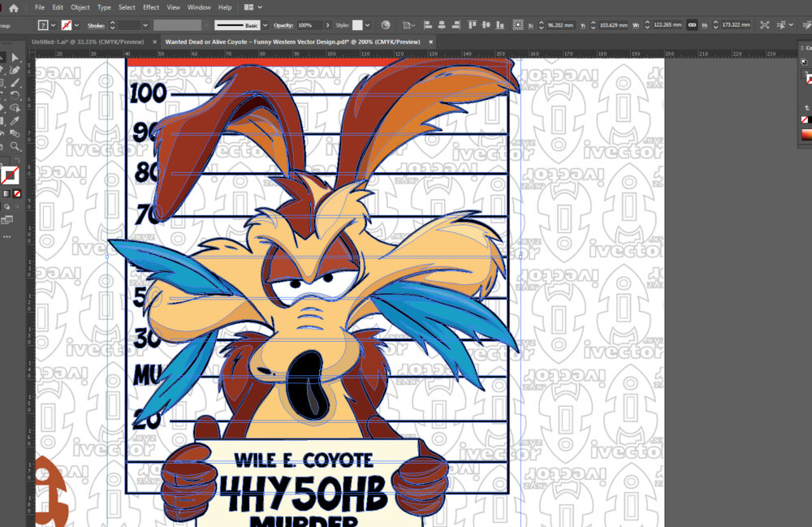Click Horizontal Align Right icon
The width and height of the screenshot is (812, 527).
[456, 25]
